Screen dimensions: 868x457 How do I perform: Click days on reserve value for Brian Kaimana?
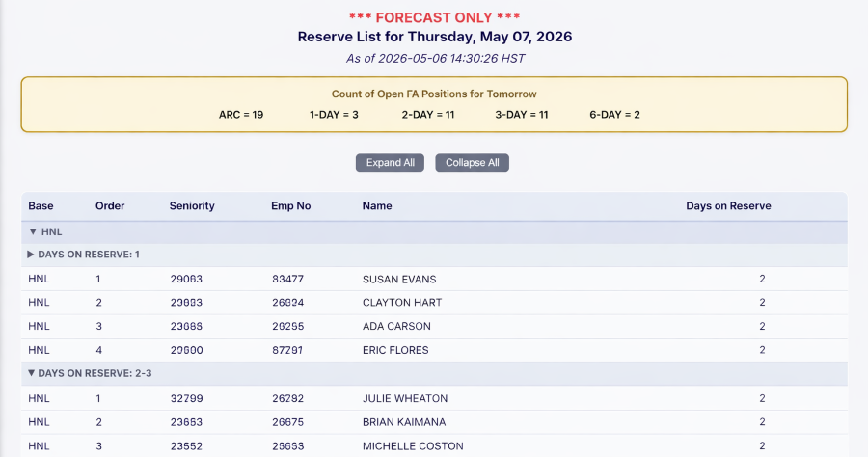click(762, 422)
